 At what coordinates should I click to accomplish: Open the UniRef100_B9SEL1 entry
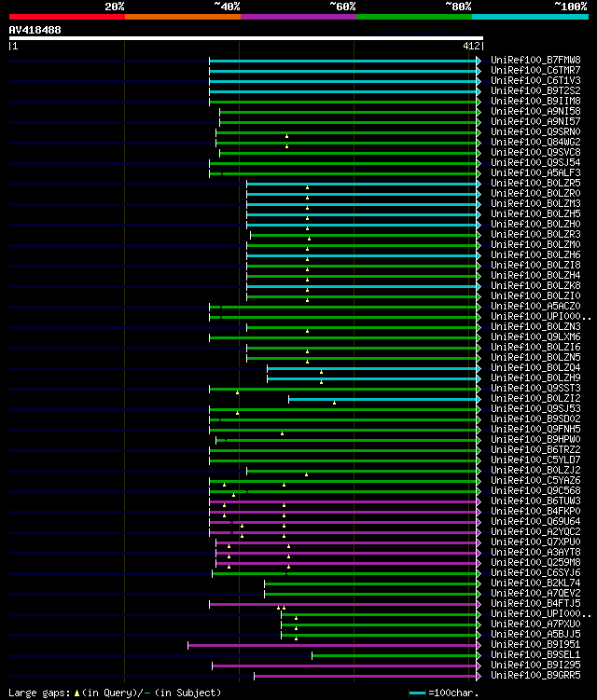coord(535,655)
